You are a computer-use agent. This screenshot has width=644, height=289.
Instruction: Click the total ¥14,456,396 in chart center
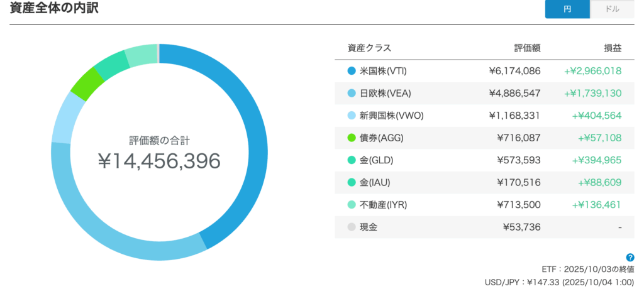click(x=159, y=161)
